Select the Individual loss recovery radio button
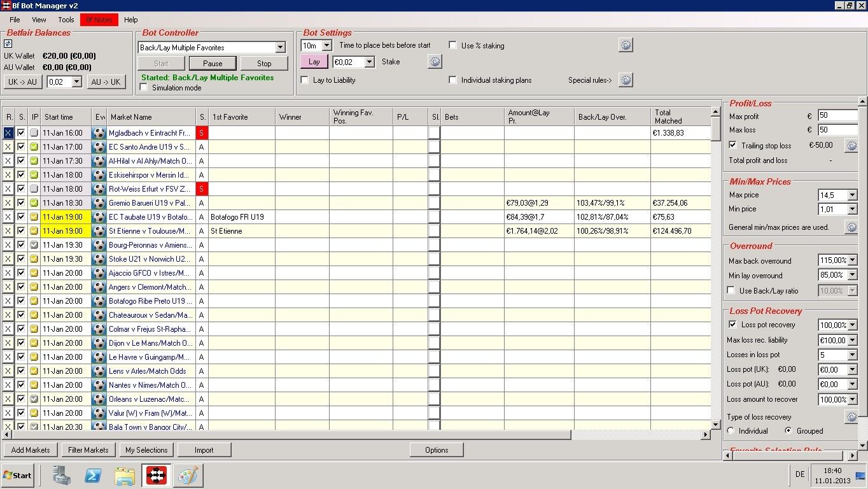 [x=731, y=431]
